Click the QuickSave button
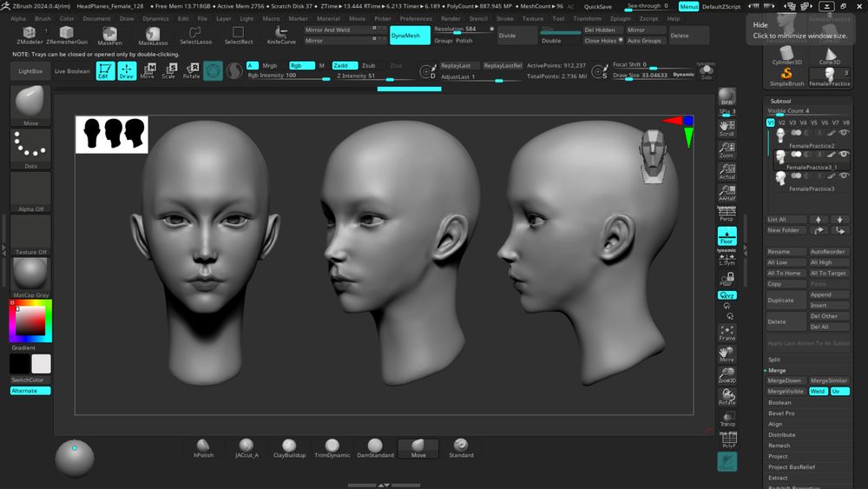 click(x=598, y=7)
